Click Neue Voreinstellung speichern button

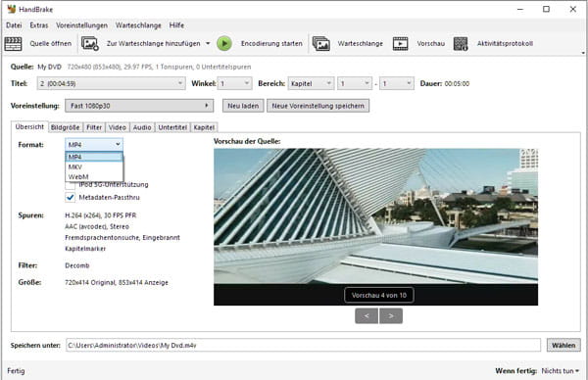318,106
